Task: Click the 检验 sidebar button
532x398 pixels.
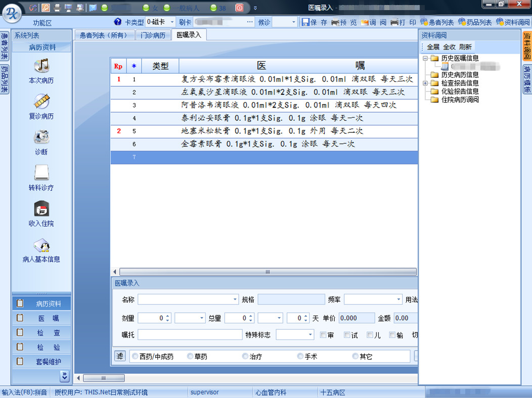Action: (x=41, y=347)
